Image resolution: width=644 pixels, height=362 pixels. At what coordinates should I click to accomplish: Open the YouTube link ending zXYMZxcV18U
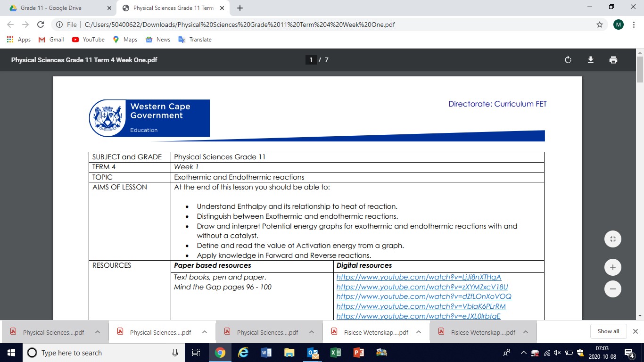click(422, 287)
